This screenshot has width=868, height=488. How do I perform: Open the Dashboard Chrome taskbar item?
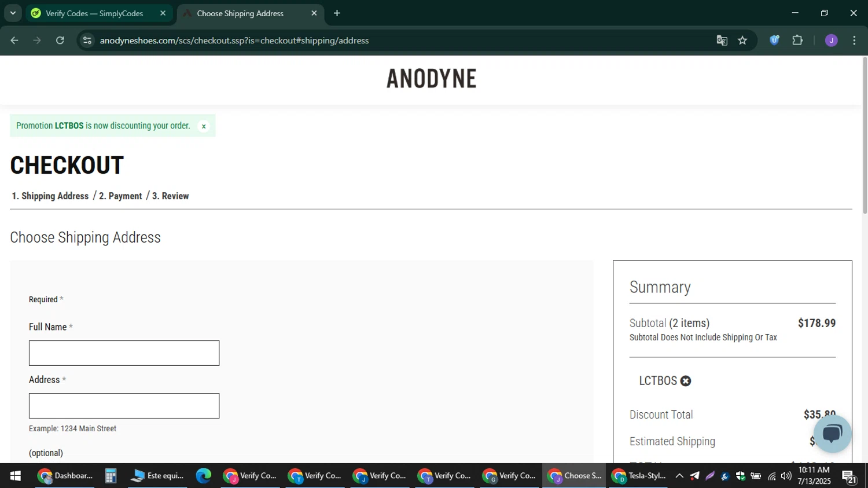tap(65, 476)
